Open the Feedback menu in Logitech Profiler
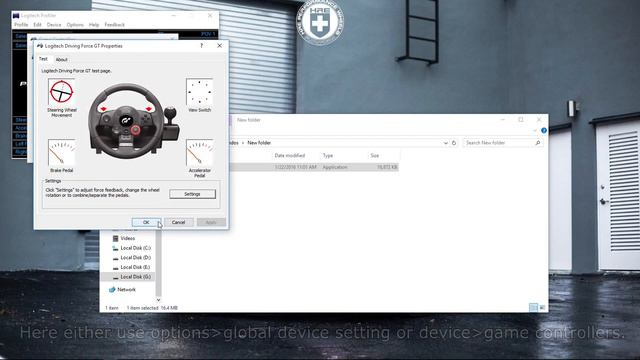 click(x=114, y=25)
